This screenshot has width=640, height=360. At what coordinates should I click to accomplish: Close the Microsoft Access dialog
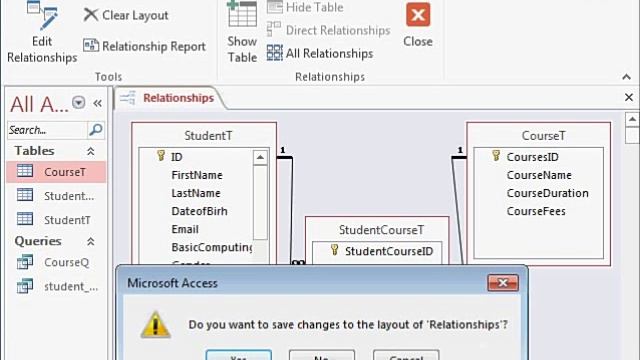point(503,282)
